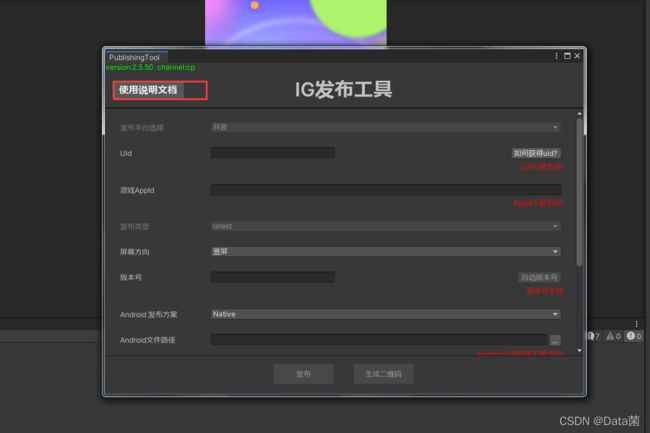Click the vertical scrollbar thumb in PublishingTool
Screen dimensions: 650x433
point(580,192)
